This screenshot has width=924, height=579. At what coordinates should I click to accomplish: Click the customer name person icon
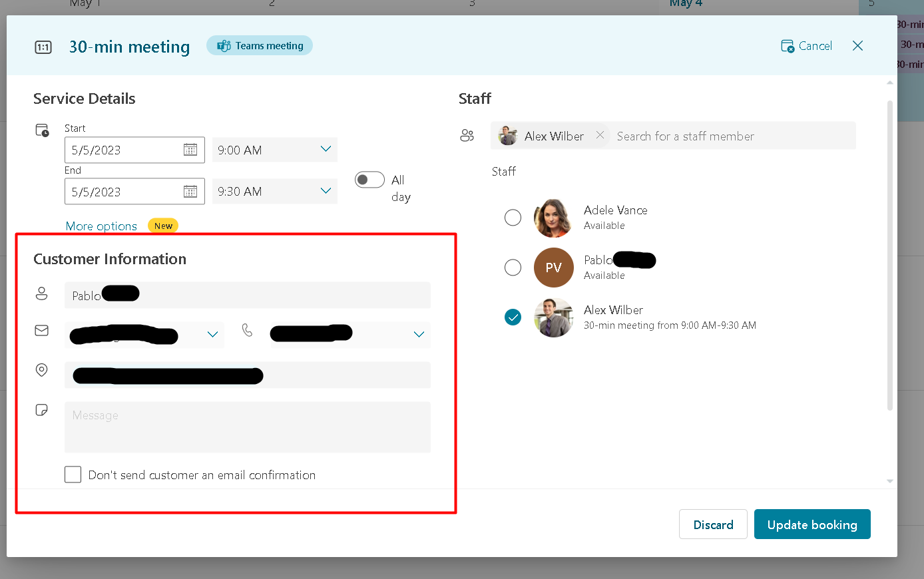(42, 293)
